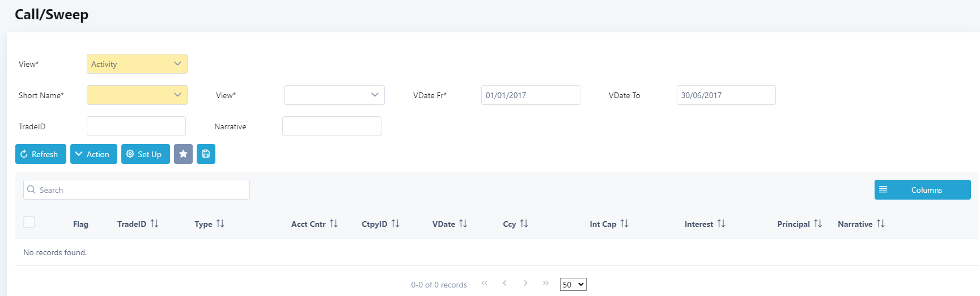Open the empty View dropdown
The width and height of the screenshot is (980, 296).
[x=334, y=95]
